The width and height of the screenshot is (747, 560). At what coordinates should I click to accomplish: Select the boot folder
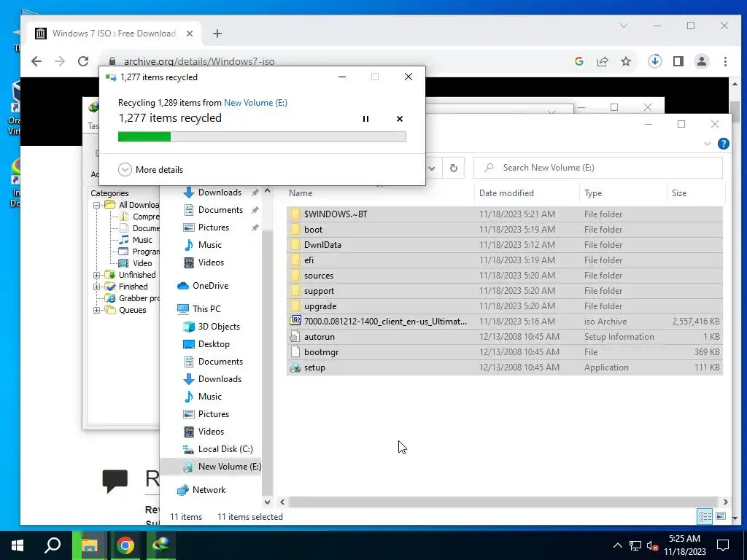click(505, 230)
